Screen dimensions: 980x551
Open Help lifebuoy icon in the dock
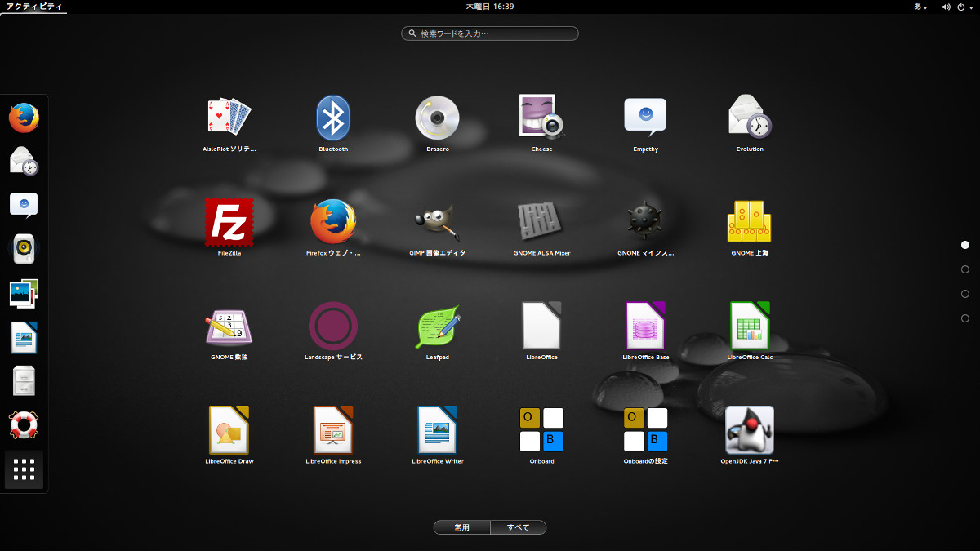24,425
